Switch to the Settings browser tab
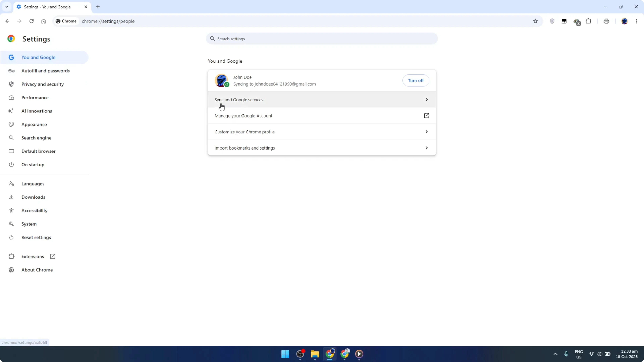 point(47,7)
